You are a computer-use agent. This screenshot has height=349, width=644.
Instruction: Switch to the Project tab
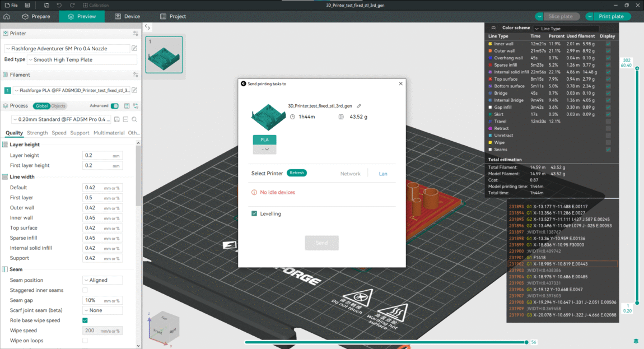point(173,16)
